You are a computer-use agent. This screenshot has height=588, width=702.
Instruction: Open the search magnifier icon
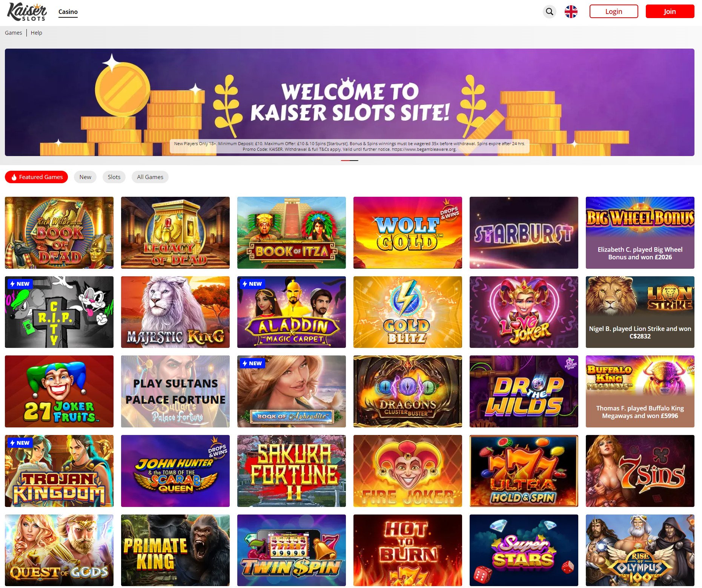pyautogui.click(x=550, y=12)
